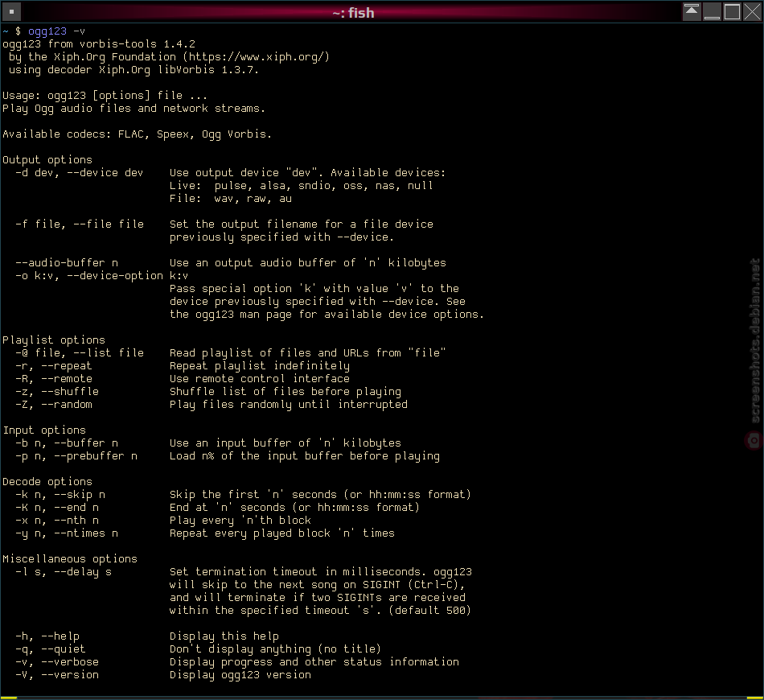The height and width of the screenshot is (700, 764).
Task: Click the 'Usage: ogg123 [options] file ...' line
Action: pyautogui.click(x=105, y=96)
